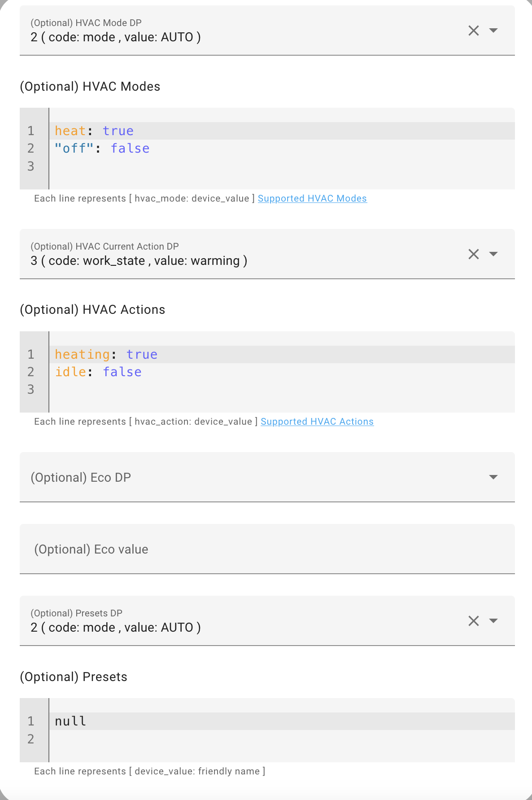Expand the Presets DP dropdown list
Screen dimensions: 532x800
[x=493, y=621]
